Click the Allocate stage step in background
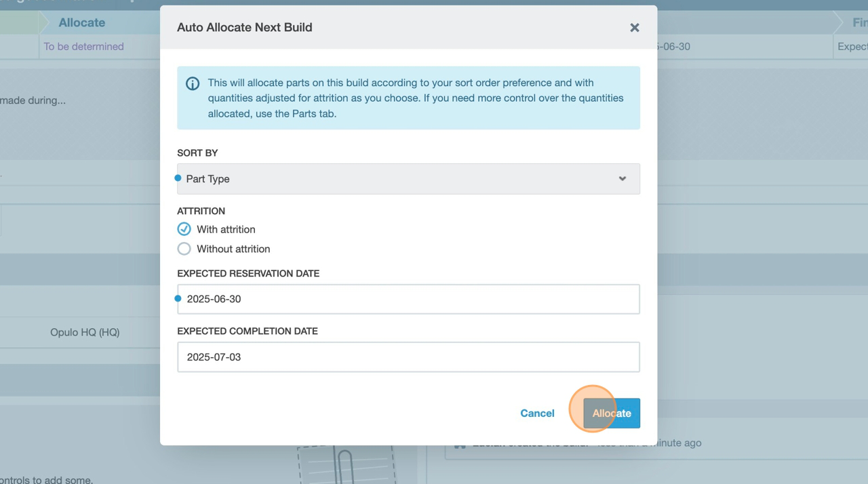 pos(81,22)
